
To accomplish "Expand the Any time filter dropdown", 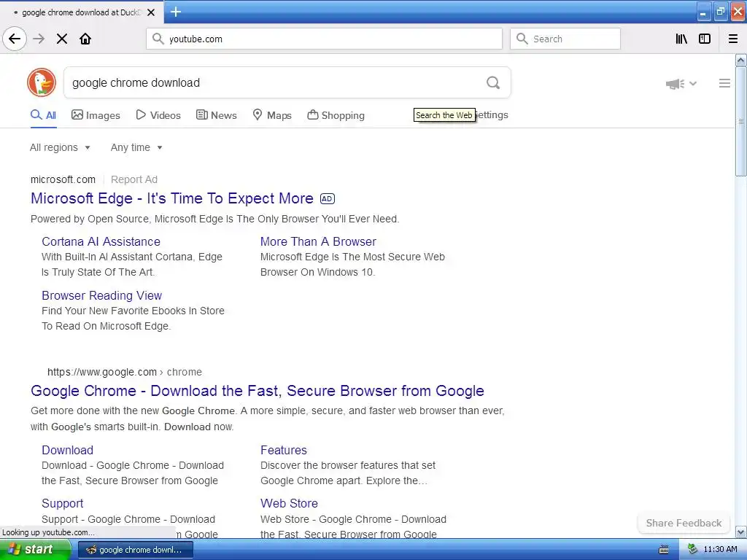I will click(136, 147).
